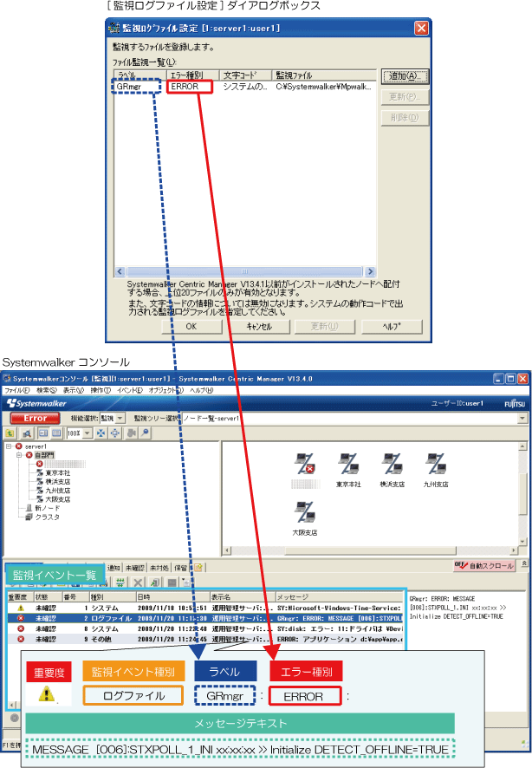Click the notepad icon beside 保留 tab
532x768 pixels.
[198, 567]
